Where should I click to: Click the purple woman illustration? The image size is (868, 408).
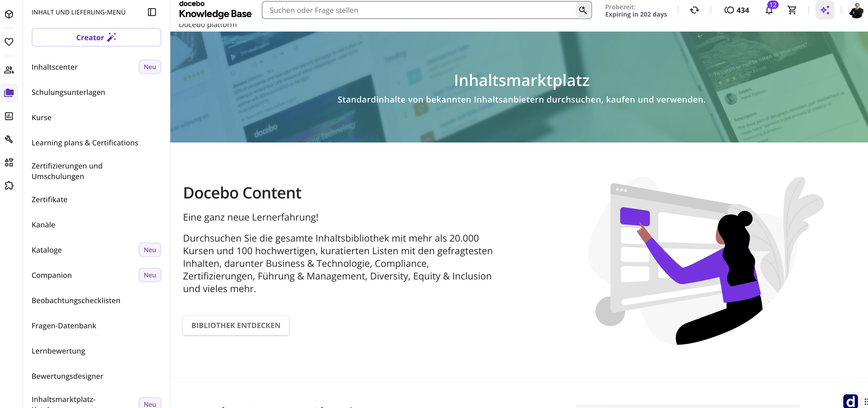pyautogui.click(x=706, y=261)
